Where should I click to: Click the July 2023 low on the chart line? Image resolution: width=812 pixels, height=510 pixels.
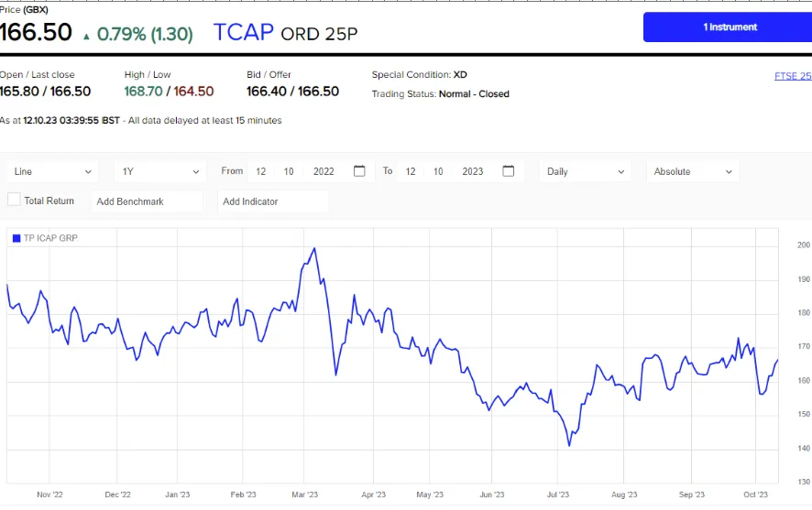pyautogui.click(x=570, y=445)
